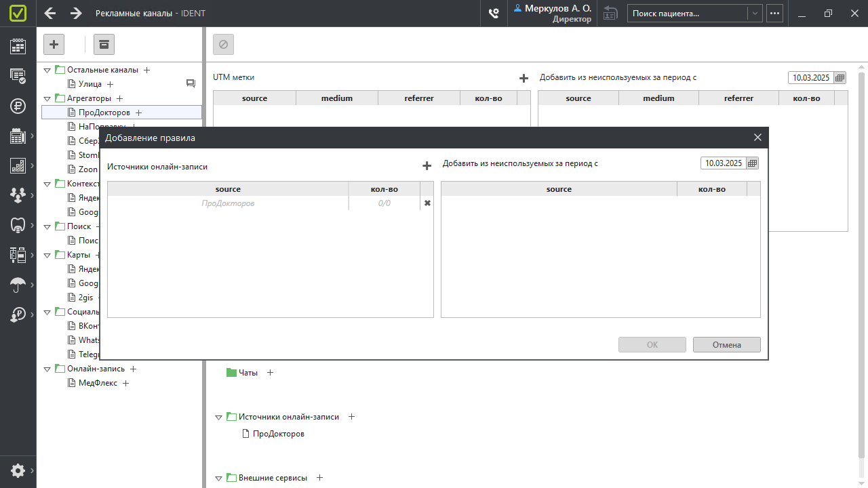Collapse the Остальные каналы tree folder
The image size is (868, 488).
coord(47,70)
